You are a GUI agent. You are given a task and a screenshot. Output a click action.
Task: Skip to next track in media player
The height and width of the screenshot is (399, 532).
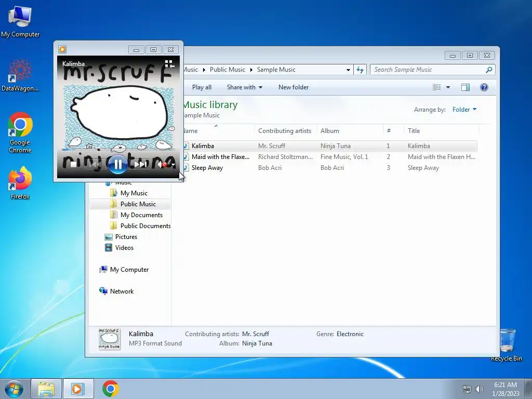point(140,165)
